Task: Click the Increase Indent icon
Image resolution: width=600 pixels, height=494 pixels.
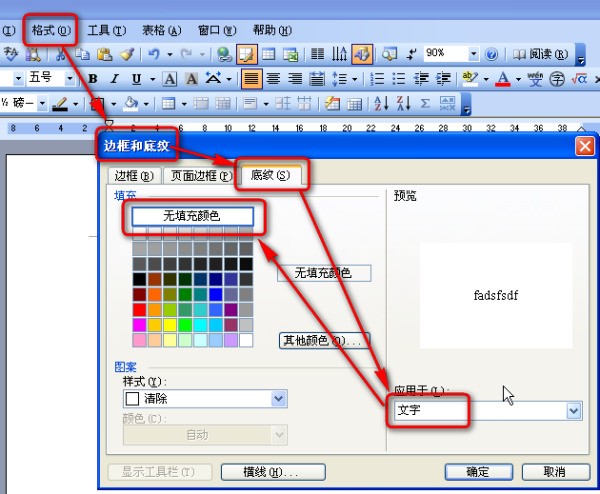Action: pos(443,79)
